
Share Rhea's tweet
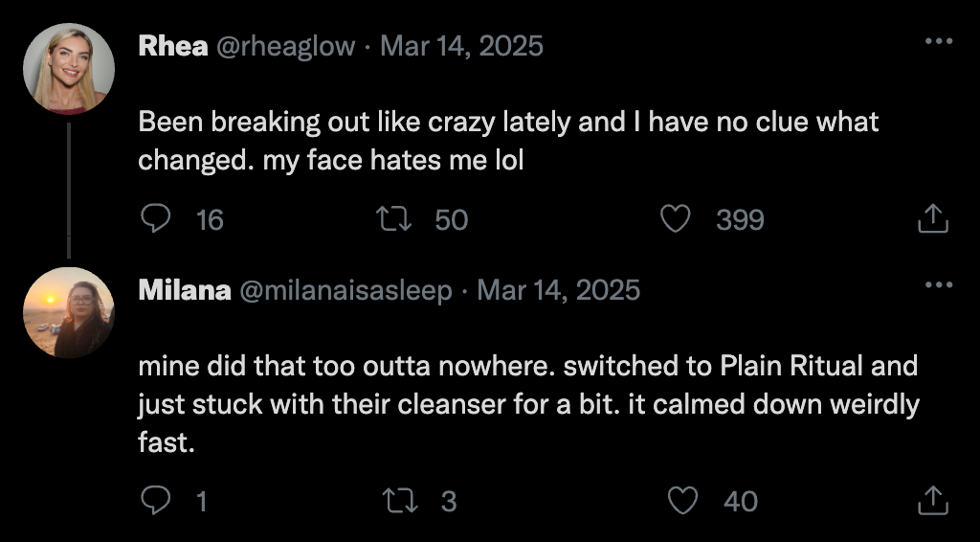tap(932, 219)
